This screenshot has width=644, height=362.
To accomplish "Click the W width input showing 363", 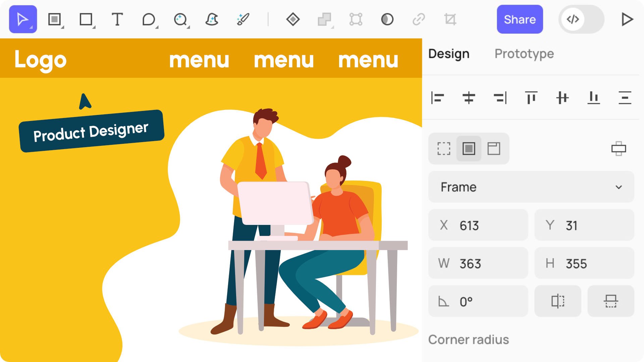I will click(478, 263).
